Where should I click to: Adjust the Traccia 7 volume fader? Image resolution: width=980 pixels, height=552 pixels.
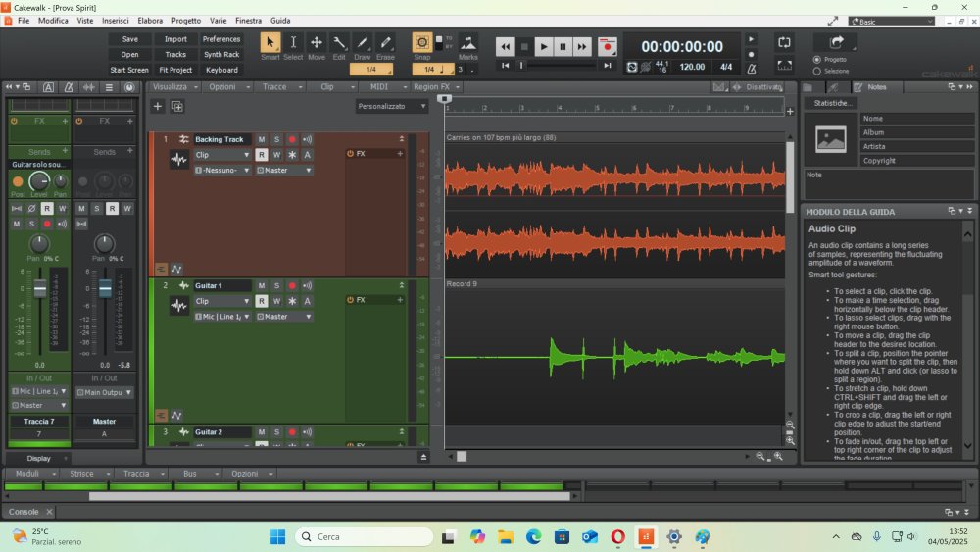pos(40,289)
